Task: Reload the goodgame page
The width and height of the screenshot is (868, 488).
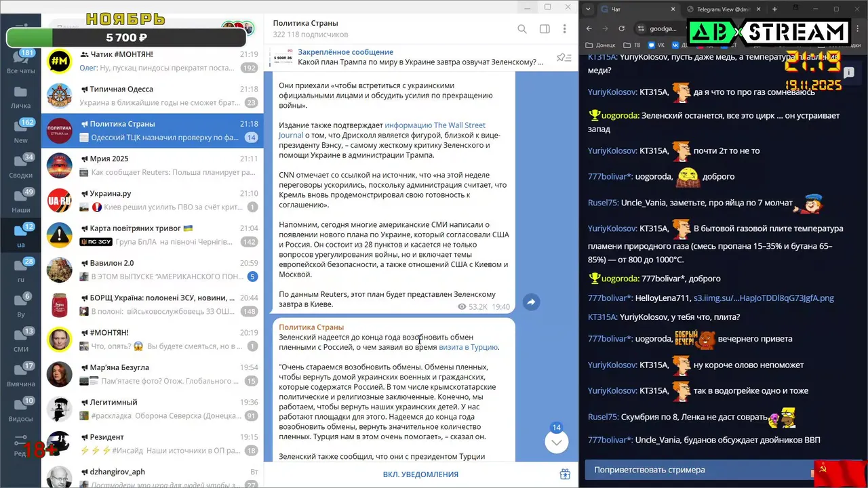Action: coord(622,28)
